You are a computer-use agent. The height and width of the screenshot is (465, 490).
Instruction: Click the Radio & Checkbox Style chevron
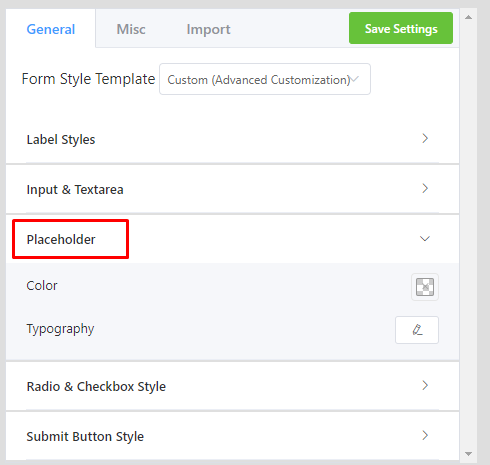(x=425, y=385)
